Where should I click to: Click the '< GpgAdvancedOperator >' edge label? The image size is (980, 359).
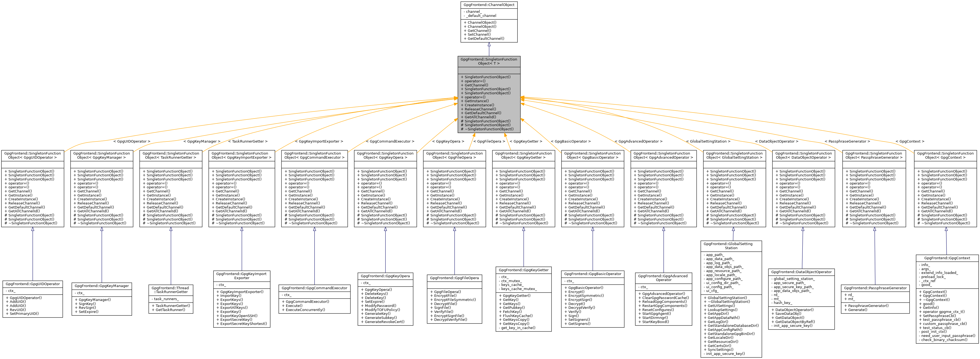click(x=638, y=141)
